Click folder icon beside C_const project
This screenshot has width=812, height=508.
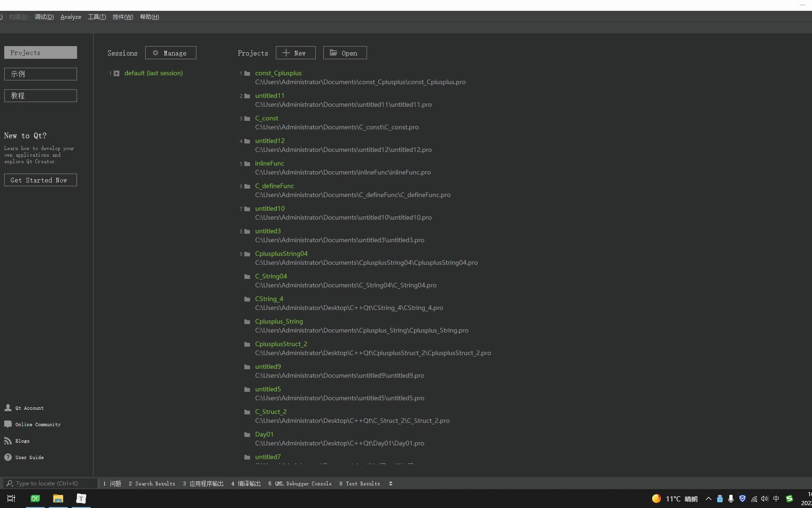click(247, 119)
